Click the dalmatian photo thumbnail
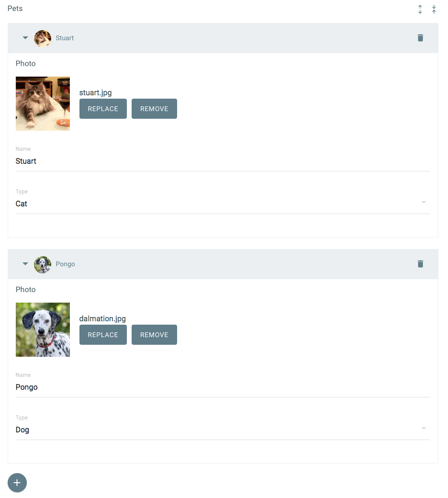 [x=43, y=329]
